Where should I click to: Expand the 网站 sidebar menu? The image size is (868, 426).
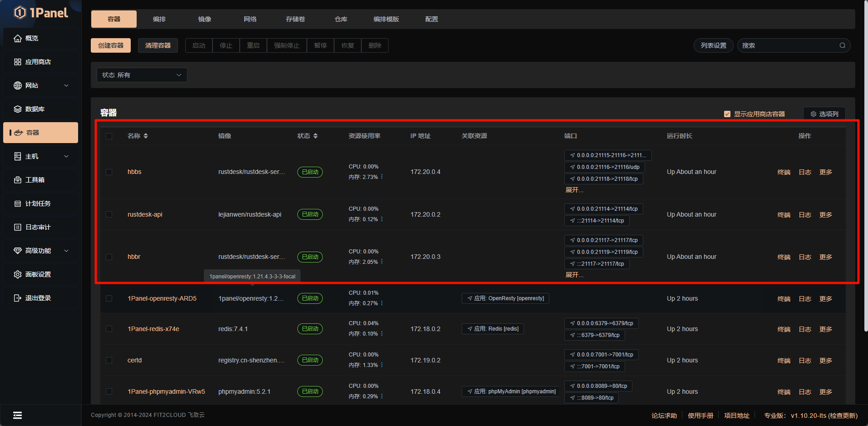[66, 85]
